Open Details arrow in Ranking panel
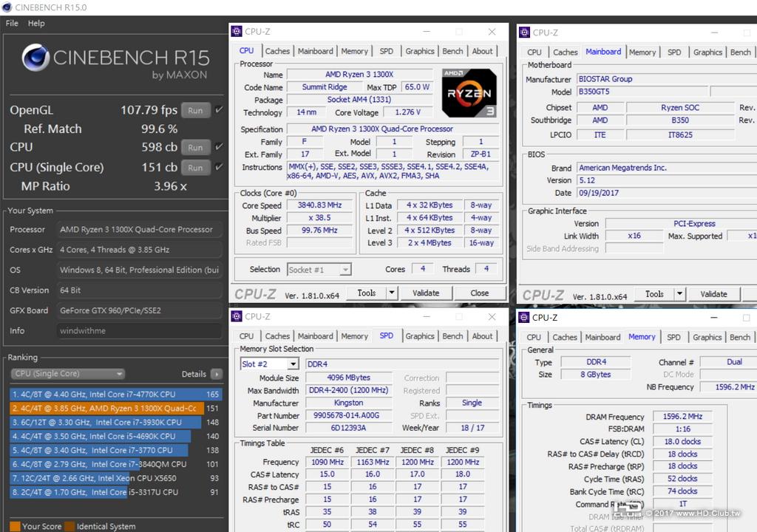The image size is (757, 532). (x=217, y=374)
